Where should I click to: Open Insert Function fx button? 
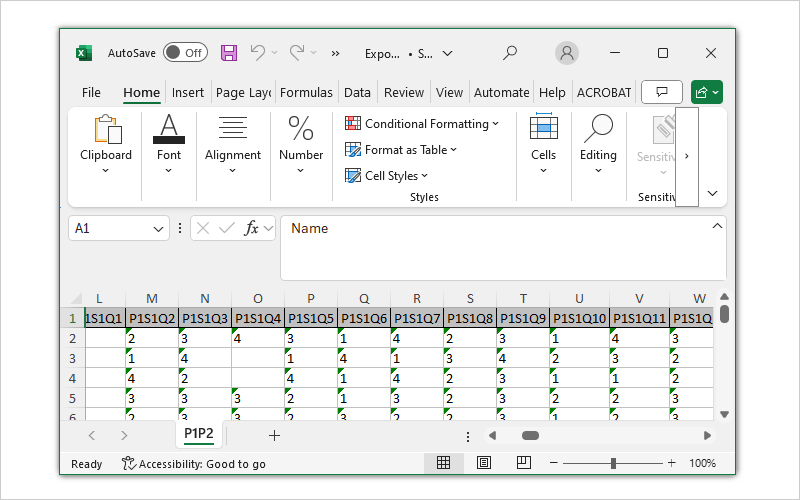[x=252, y=228]
